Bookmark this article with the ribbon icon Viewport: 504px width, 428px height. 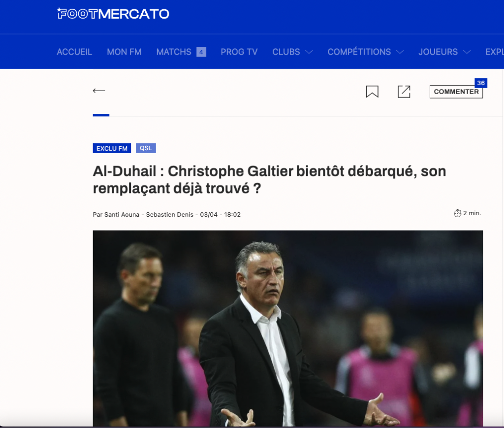[x=372, y=92]
